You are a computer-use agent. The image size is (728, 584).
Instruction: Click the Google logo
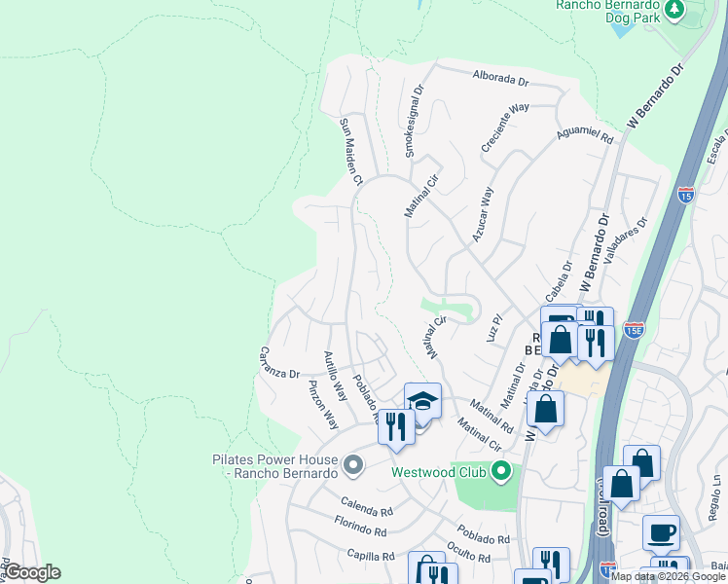pos(33,572)
